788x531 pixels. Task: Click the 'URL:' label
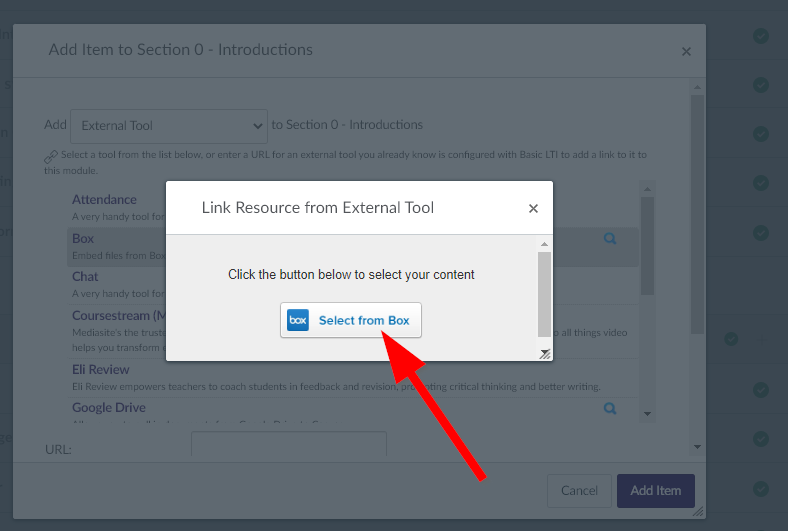coord(58,450)
